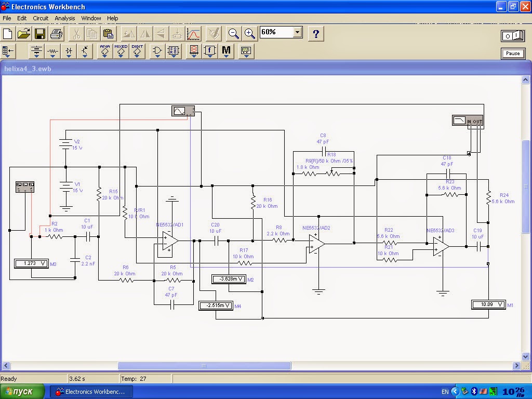
Task: Open the Transistors parts bin
Action: pyautogui.click(x=86, y=51)
